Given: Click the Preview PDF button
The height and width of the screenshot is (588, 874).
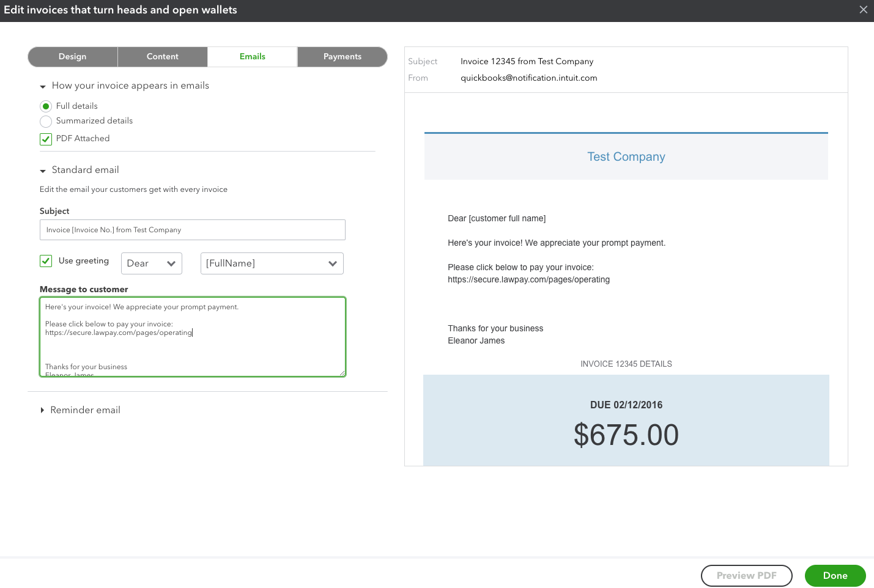Looking at the screenshot, I should [x=746, y=576].
